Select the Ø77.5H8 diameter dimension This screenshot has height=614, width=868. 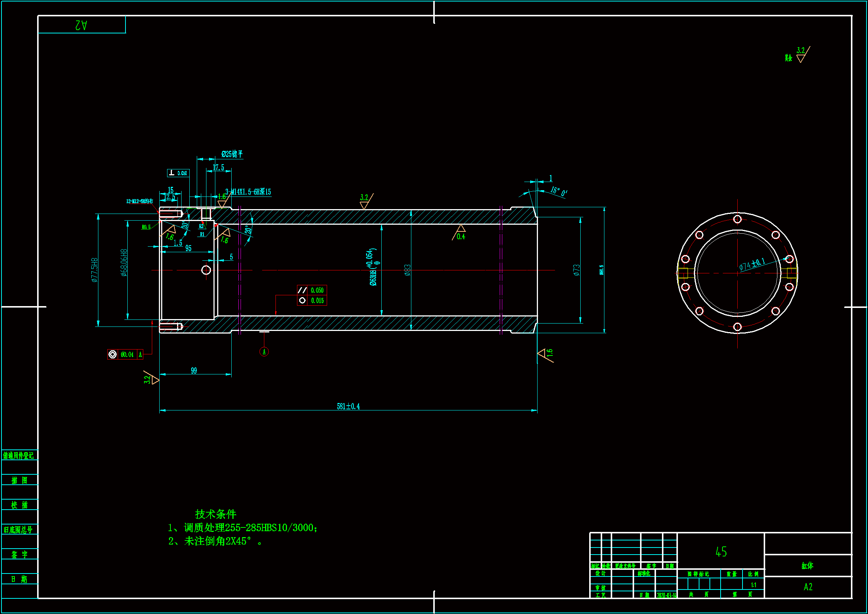tap(95, 270)
